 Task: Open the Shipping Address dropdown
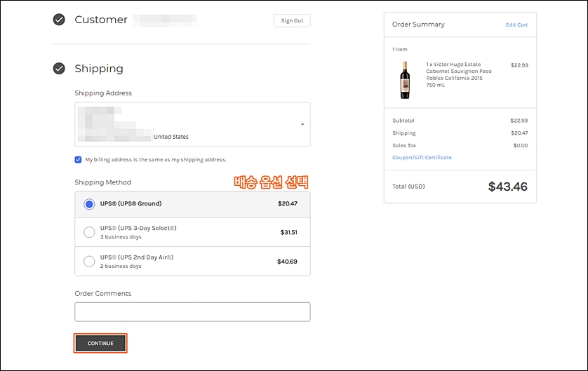[x=192, y=124]
